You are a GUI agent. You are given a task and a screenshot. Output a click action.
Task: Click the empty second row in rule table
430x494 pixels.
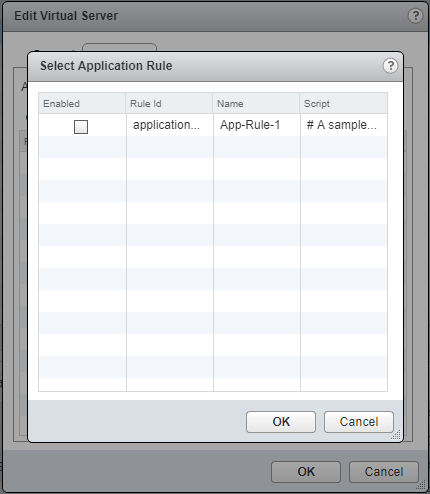pyautogui.click(x=213, y=147)
